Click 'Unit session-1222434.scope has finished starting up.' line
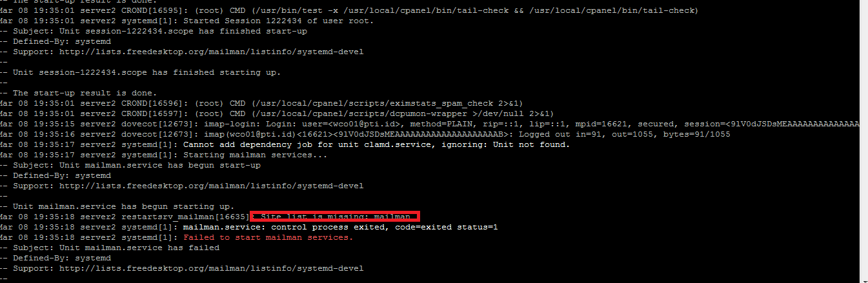The image size is (868, 283). click(147, 72)
